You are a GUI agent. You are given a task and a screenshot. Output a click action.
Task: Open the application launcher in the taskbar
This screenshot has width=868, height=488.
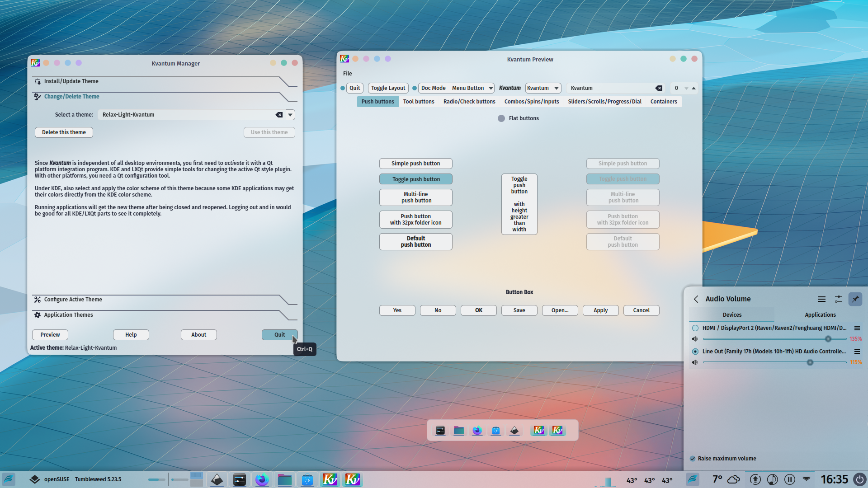pos(9,479)
